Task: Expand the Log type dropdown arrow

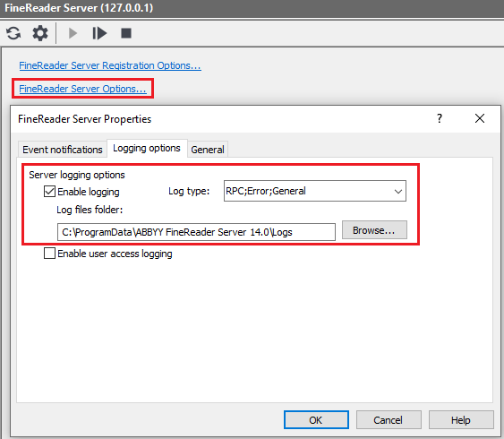Action: [x=398, y=192]
